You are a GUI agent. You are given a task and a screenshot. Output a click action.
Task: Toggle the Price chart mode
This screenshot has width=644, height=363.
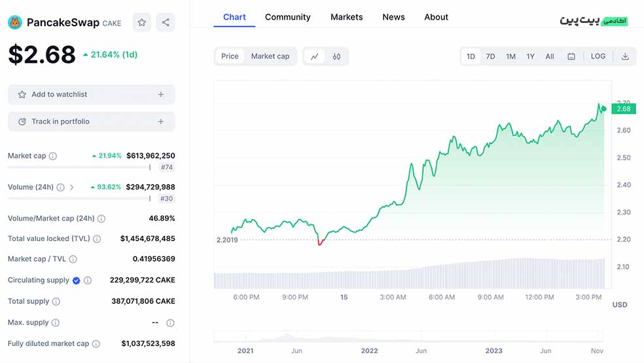point(230,56)
